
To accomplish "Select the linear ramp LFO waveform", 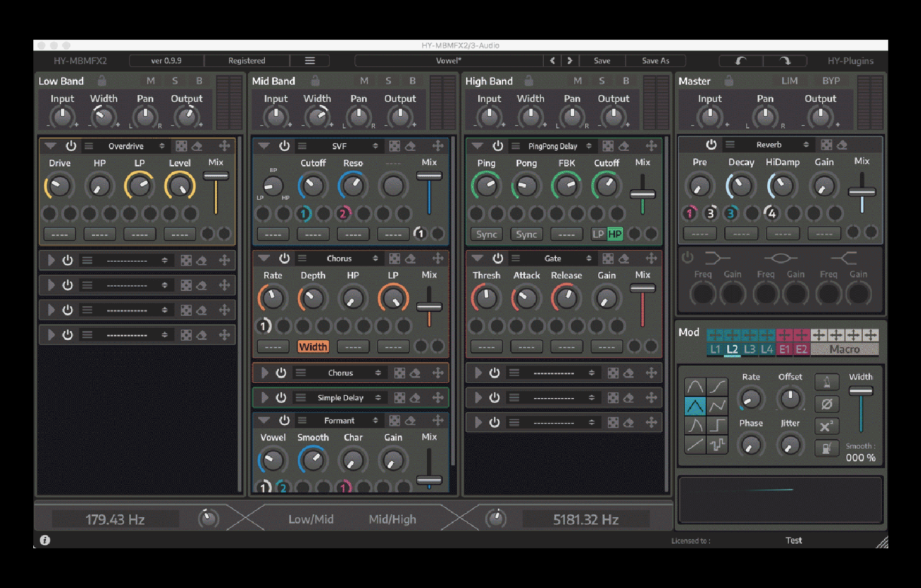I will point(695,445).
